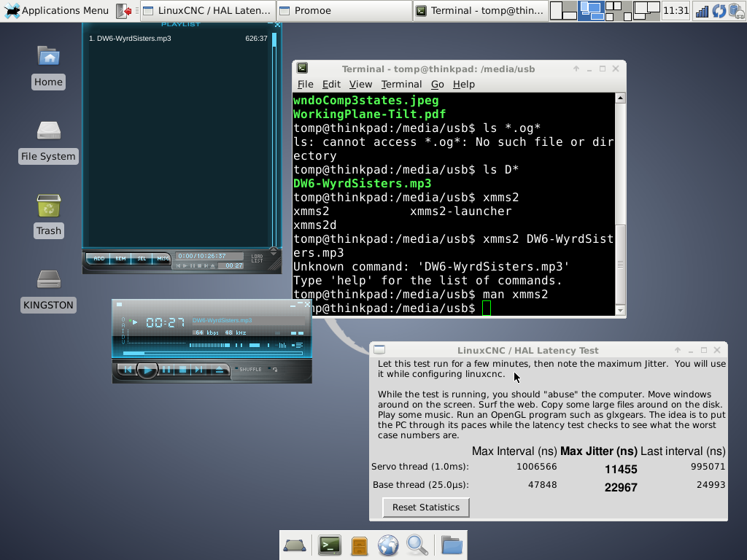Screen dimensions: 747x560
Task: Stop playback with the square Stop button
Action: [183, 370]
